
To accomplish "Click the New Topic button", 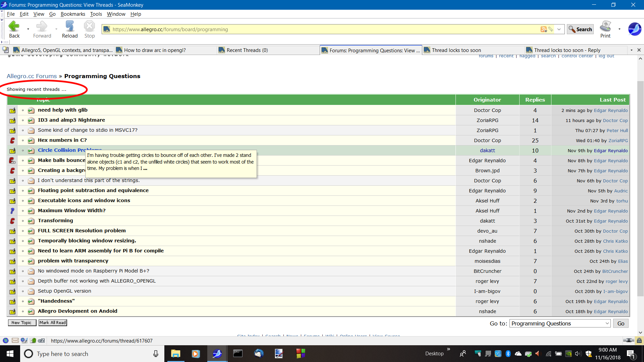I will pos(21,322).
